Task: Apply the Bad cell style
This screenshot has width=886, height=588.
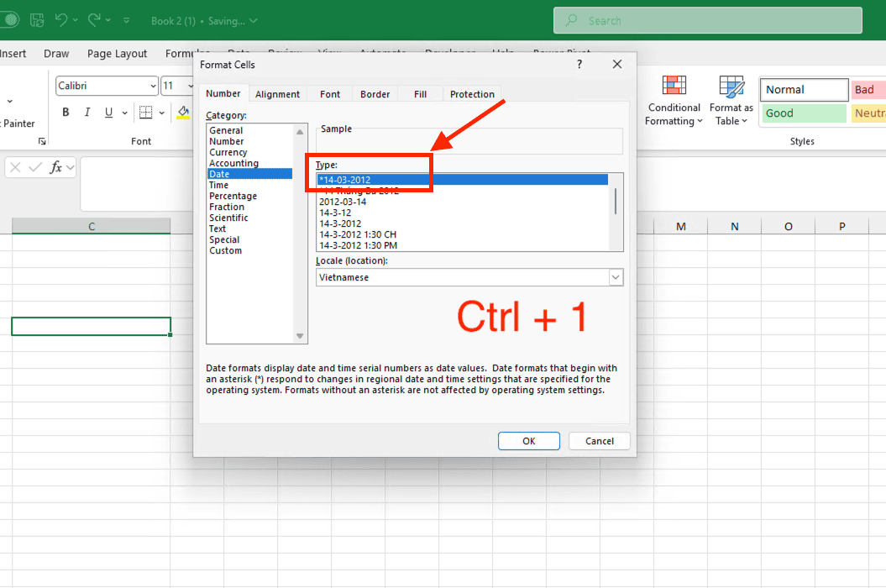Action: 868,90
